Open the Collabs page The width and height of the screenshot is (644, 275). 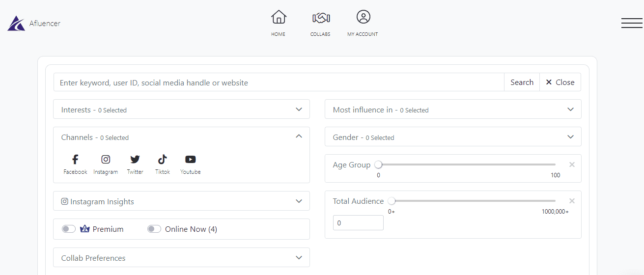[320, 23]
